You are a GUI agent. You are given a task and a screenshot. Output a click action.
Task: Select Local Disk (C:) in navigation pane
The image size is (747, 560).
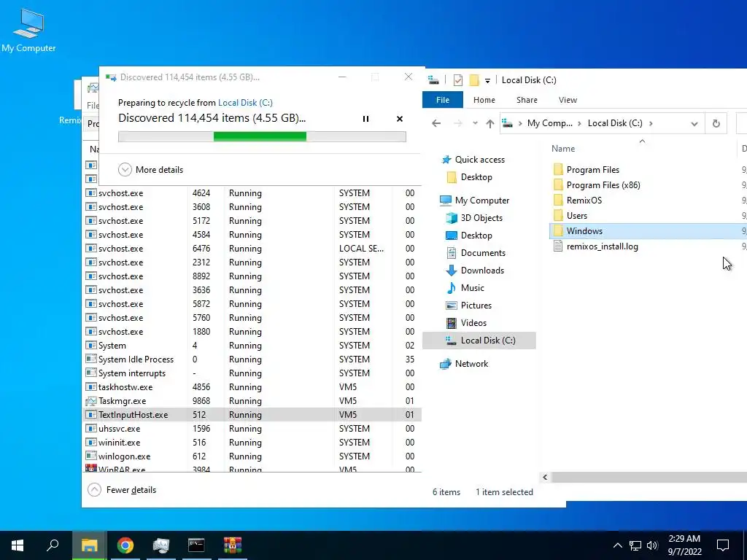(479, 341)
